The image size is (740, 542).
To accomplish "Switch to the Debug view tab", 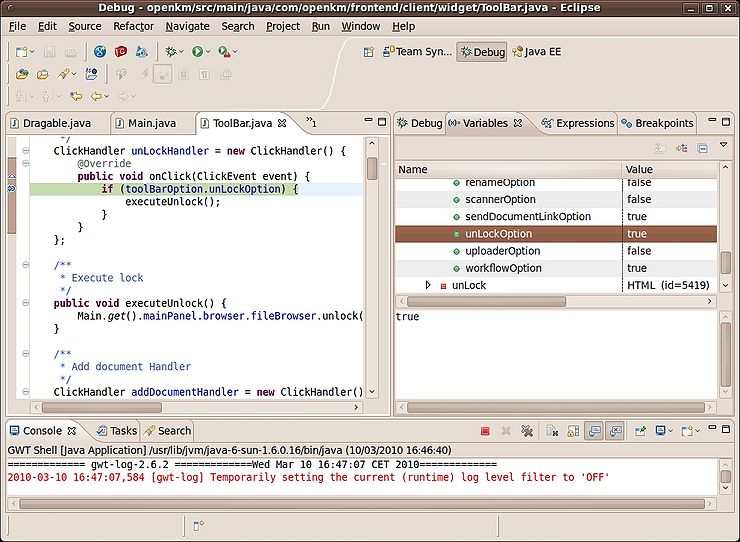I will (420, 123).
